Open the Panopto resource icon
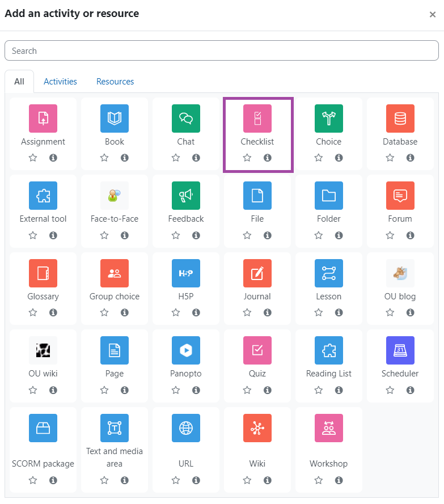 186,350
